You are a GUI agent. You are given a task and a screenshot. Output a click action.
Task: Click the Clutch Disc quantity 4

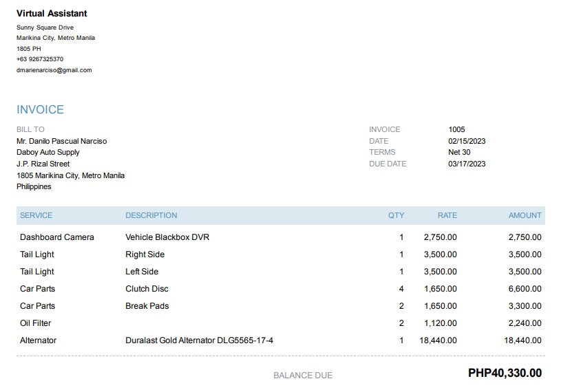[x=401, y=289]
